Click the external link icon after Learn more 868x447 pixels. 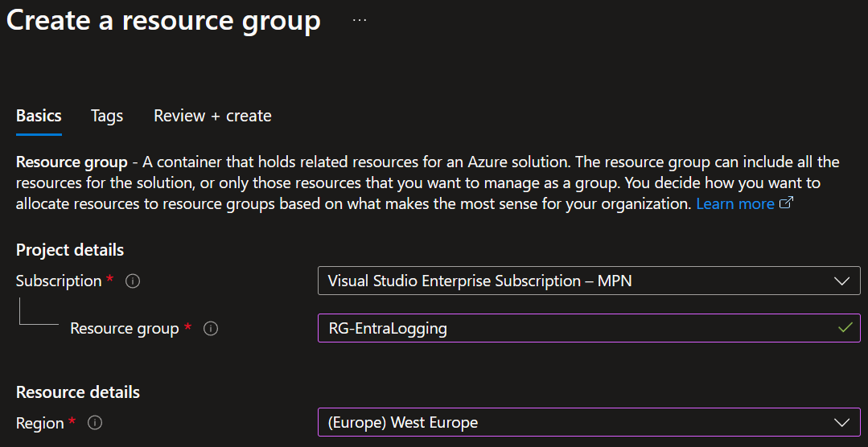(787, 203)
